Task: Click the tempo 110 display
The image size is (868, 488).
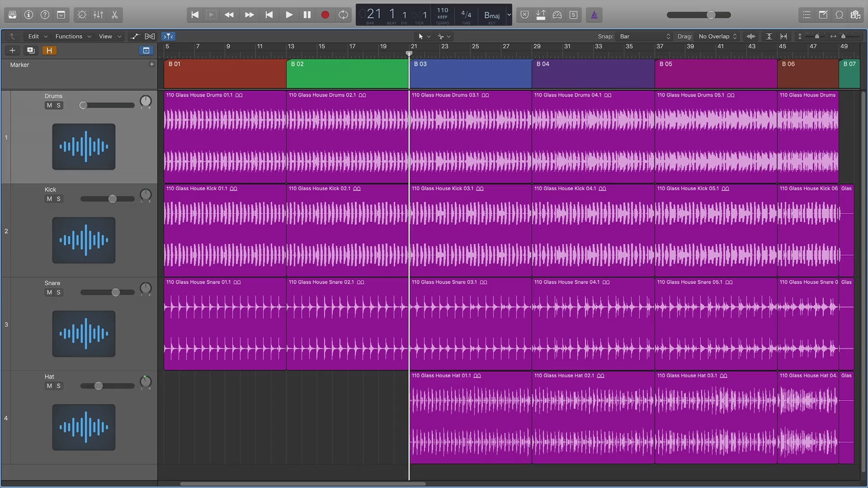Action: tap(443, 10)
